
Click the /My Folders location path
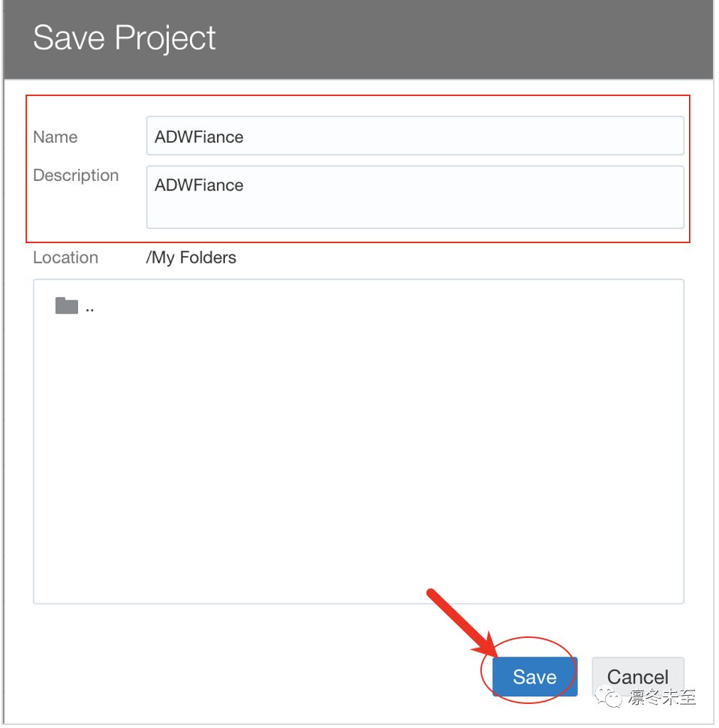(x=191, y=257)
